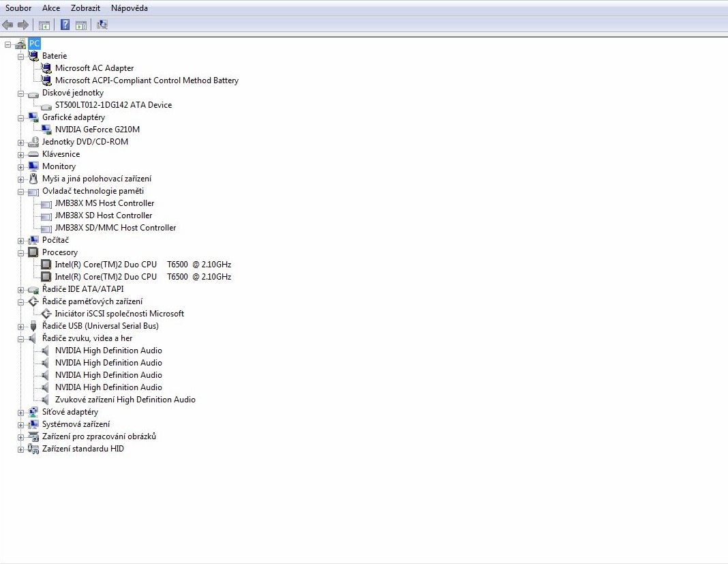This screenshot has width=728, height=564.
Task: Click the Klávesnice keyboard icon
Action: (x=33, y=154)
